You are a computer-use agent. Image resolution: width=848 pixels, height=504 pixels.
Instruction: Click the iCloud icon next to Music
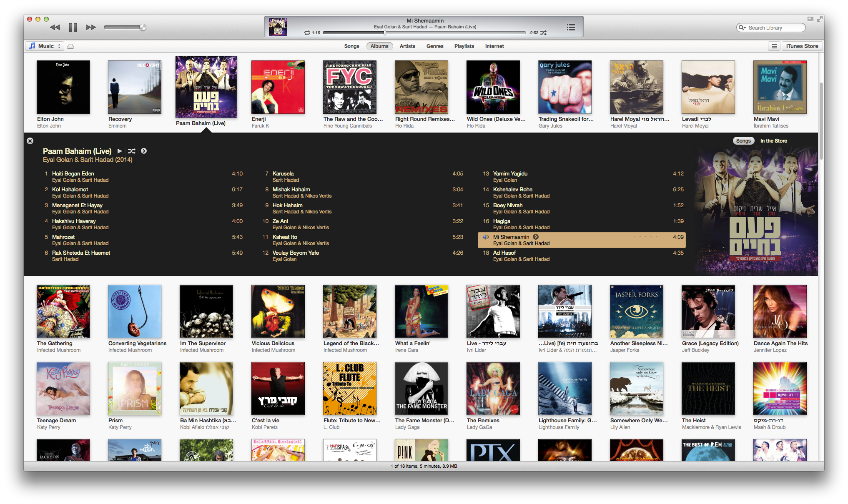click(x=71, y=46)
